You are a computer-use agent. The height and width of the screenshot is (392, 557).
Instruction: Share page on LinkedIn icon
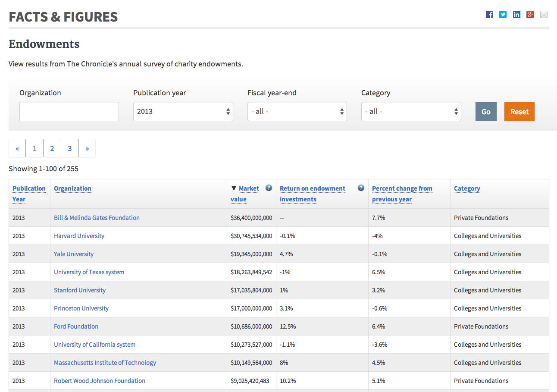click(516, 15)
